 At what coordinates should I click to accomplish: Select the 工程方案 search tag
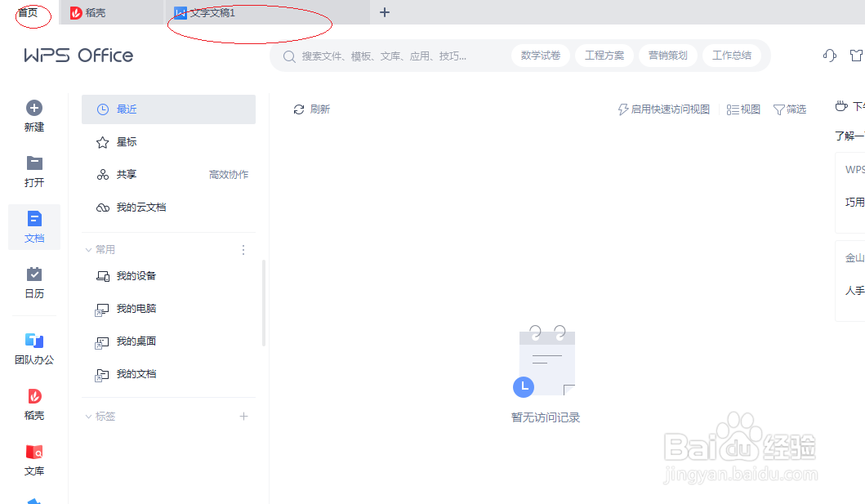[x=604, y=56]
